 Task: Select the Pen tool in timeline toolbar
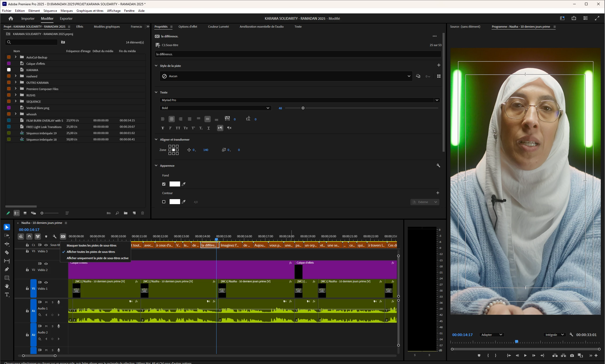tap(7, 269)
